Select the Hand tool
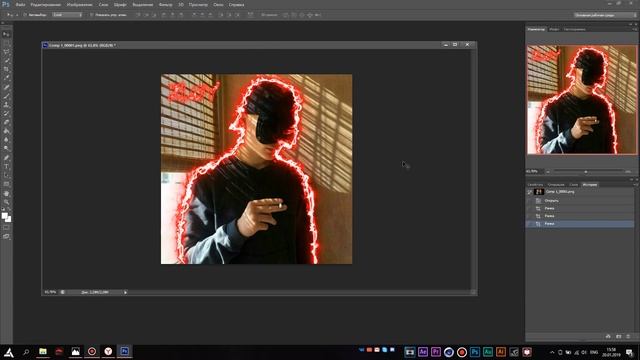The height and width of the screenshot is (360, 640). tap(6, 193)
